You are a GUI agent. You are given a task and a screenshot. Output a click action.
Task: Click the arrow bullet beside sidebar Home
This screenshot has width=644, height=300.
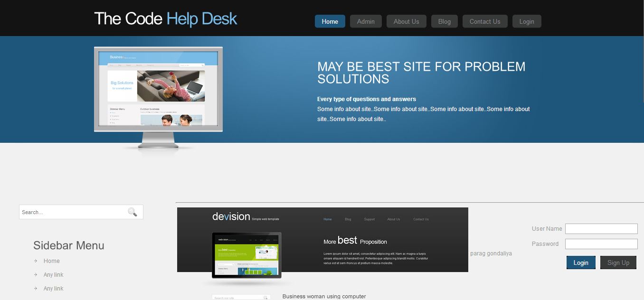pyautogui.click(x=36, y=261)
